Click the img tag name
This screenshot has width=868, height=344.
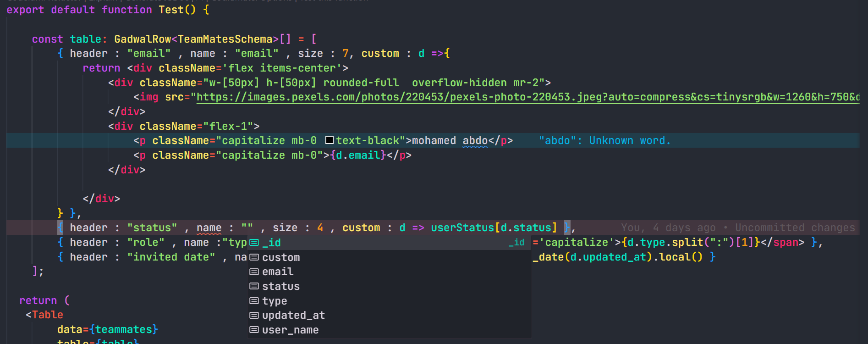point(149,97)
